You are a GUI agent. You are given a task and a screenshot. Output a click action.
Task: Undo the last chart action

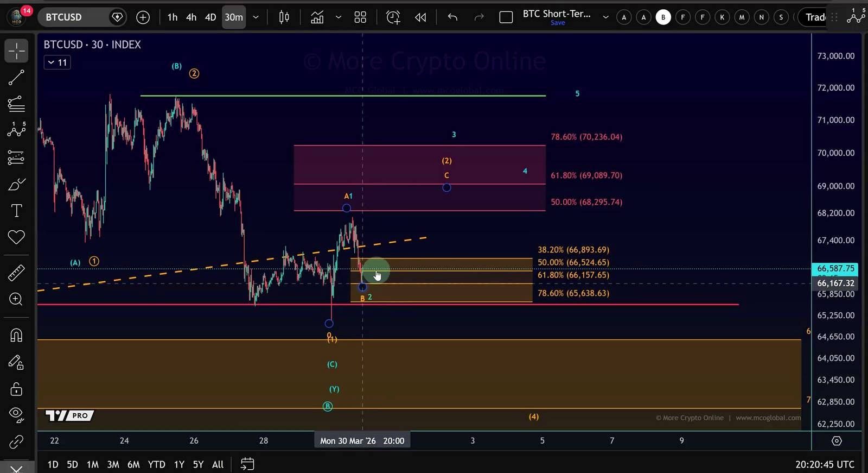point(452,17)
